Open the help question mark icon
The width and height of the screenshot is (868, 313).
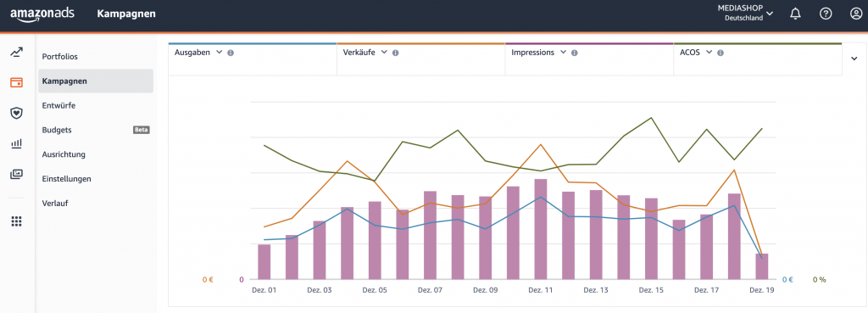826,14
